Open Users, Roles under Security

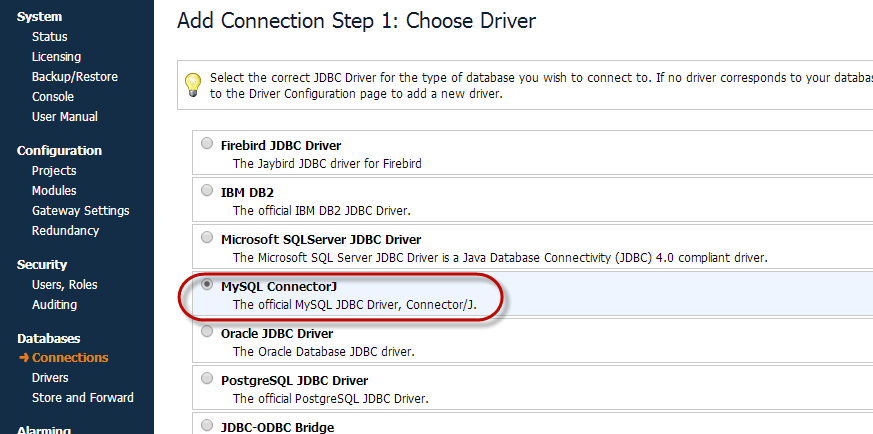[65, 285]
